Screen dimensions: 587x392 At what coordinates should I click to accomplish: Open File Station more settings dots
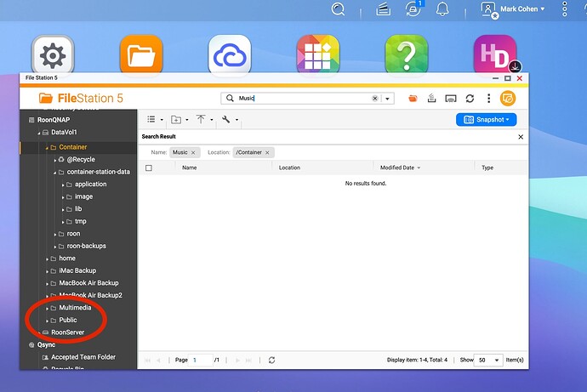coord(488,99)
